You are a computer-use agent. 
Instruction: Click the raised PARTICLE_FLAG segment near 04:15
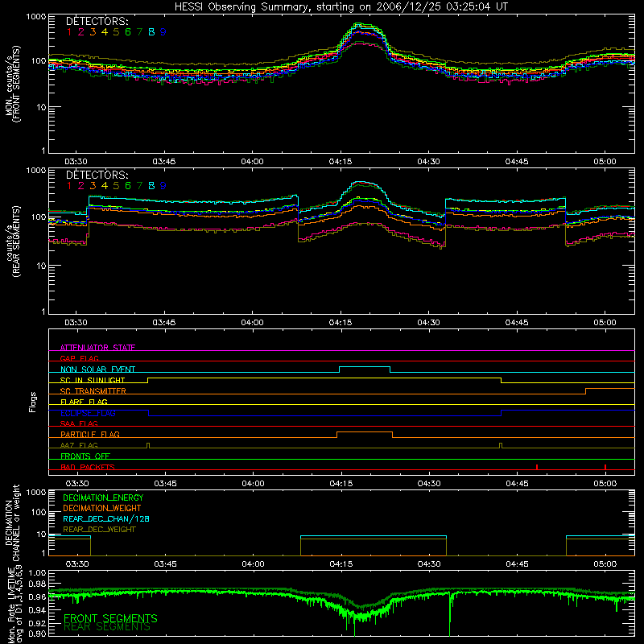[365, 432]
